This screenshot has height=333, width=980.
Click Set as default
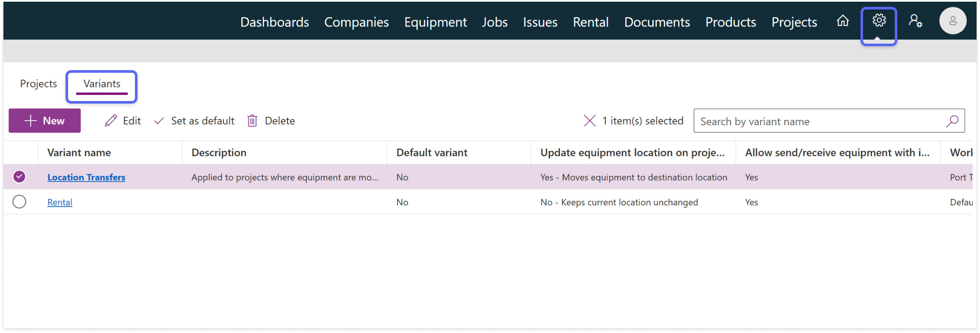pos(194,121)
